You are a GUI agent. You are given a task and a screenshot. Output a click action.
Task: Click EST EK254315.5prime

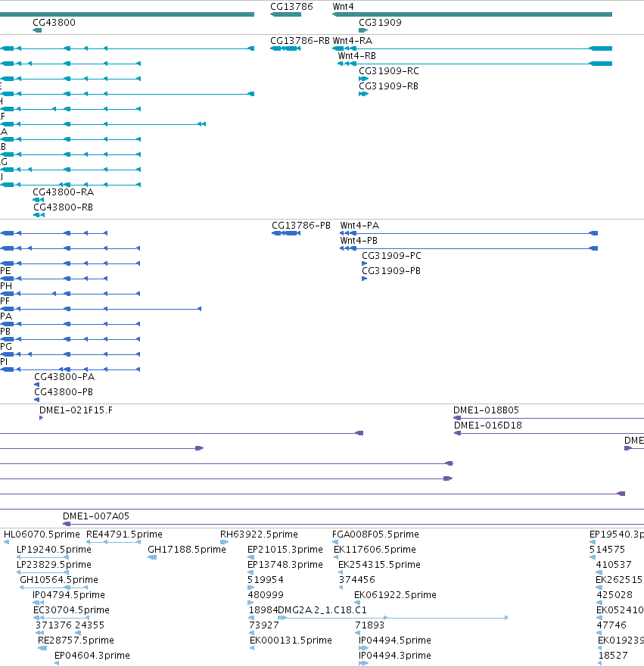[379, 565]
